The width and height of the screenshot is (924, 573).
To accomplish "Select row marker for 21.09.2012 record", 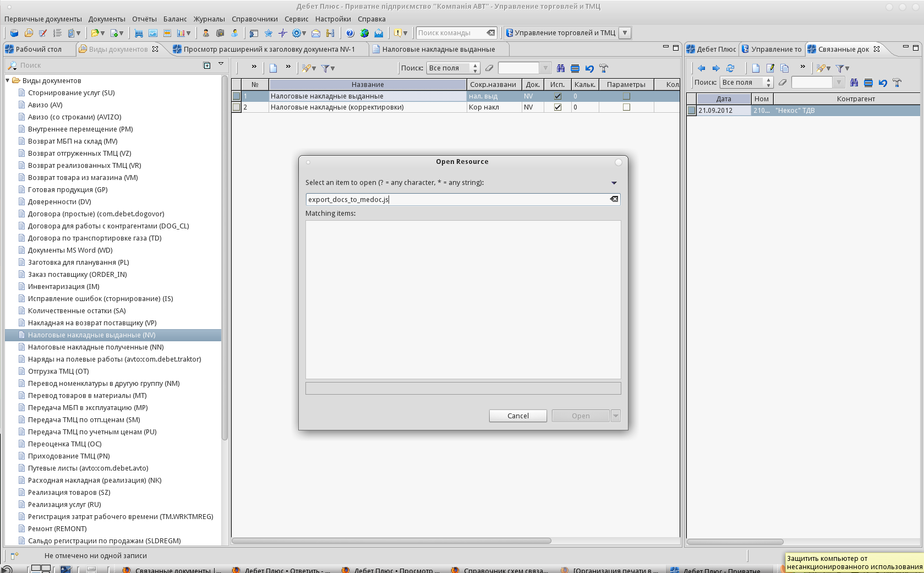I will pos(692,111).
